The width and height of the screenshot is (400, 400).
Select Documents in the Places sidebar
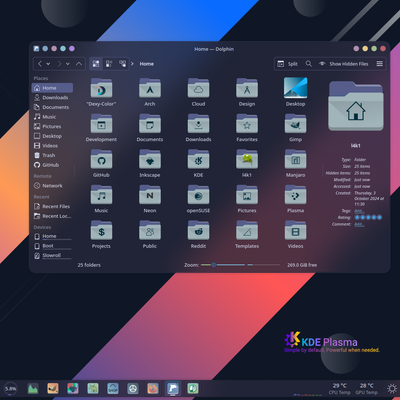[52, 107]
